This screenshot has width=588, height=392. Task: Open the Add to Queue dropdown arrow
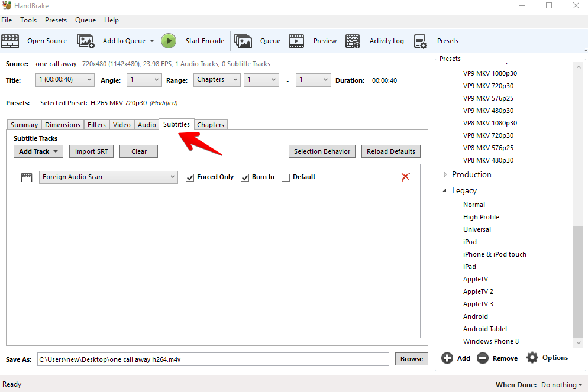[x=152, y=41]
